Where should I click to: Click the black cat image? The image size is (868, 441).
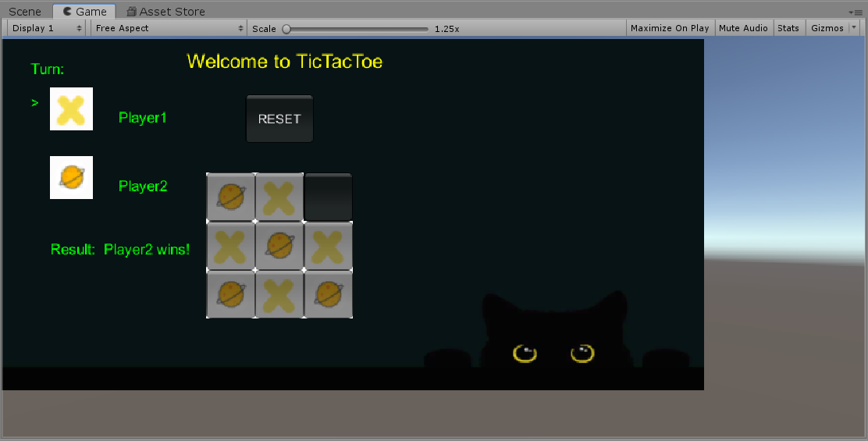(557, 330)
